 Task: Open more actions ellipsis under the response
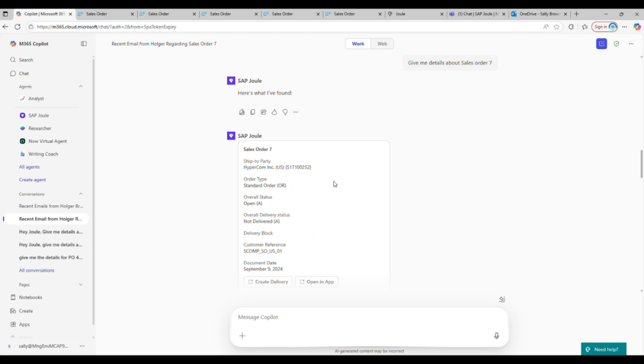pyautogui.click(x=296, y=112)
